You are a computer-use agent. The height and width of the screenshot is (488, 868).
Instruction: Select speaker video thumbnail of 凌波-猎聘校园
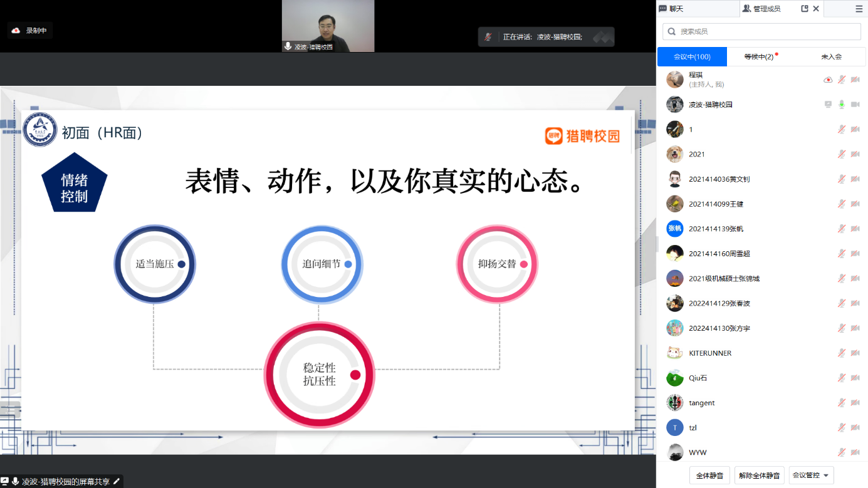328,25
